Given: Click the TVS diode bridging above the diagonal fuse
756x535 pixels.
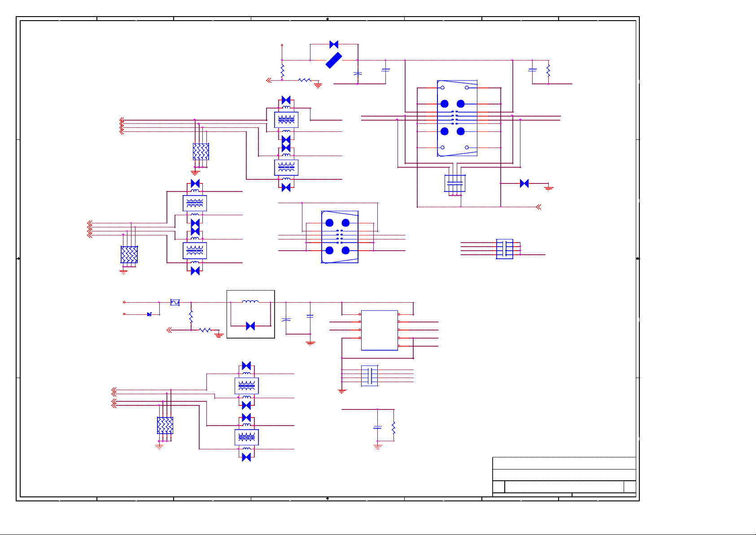Looking at the screenshot, I should (333, 44).
